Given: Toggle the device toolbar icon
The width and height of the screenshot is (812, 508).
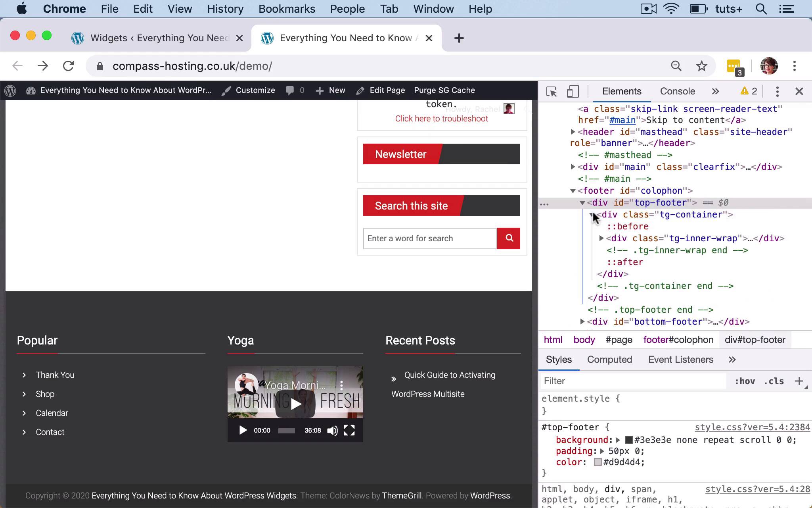Looking at the screenshot, I should 572,92.
